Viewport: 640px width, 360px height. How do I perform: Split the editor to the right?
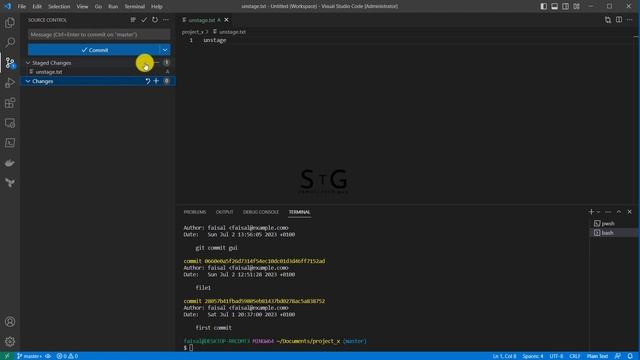coord(619,20)
